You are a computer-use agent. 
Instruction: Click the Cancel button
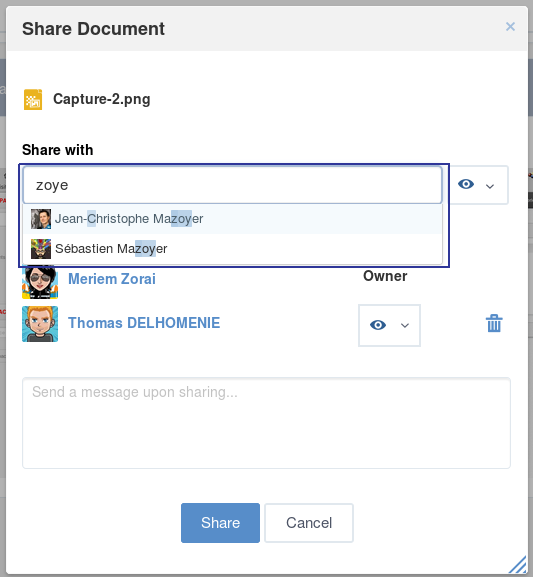[x=309, y=523]
